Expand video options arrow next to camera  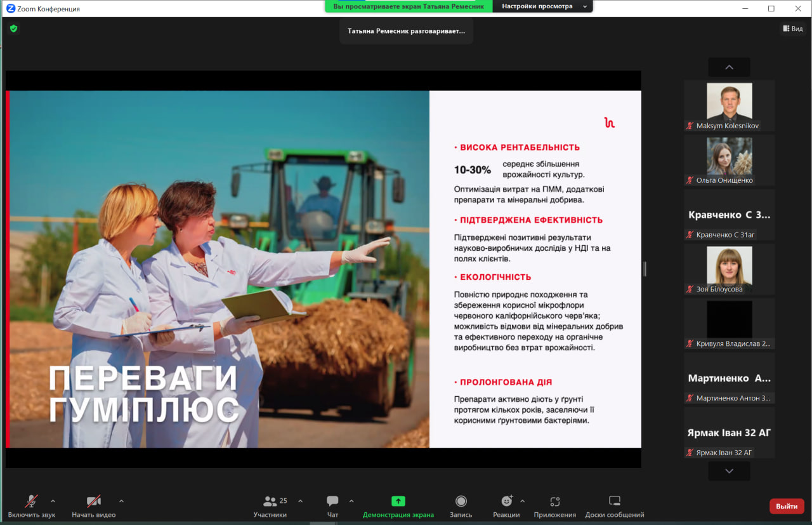point(121,501)
